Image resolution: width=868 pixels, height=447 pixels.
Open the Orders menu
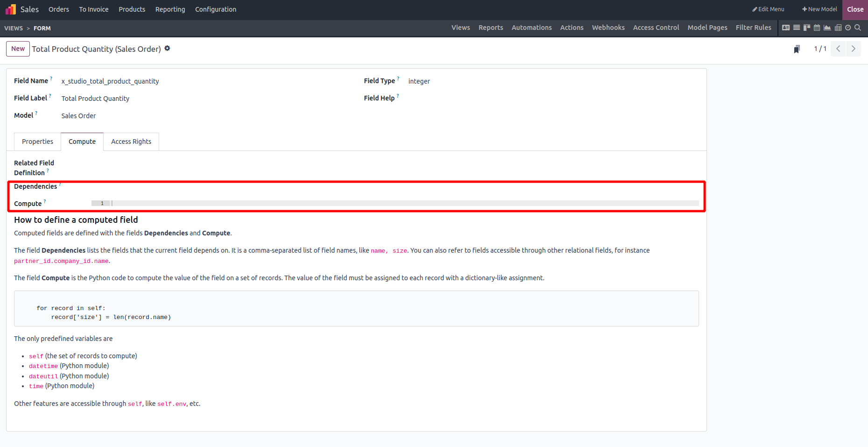[59, 9]
